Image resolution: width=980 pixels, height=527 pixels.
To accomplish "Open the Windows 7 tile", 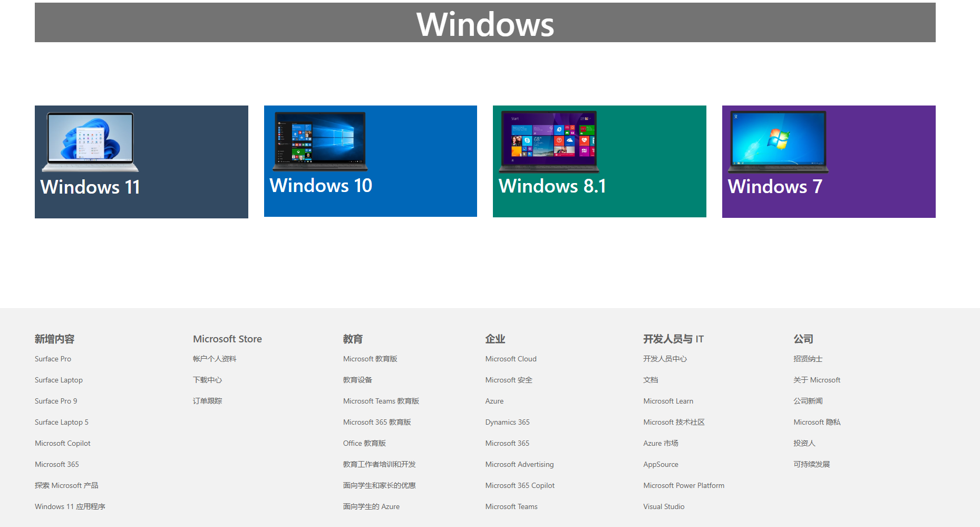I will click(829, 161).
